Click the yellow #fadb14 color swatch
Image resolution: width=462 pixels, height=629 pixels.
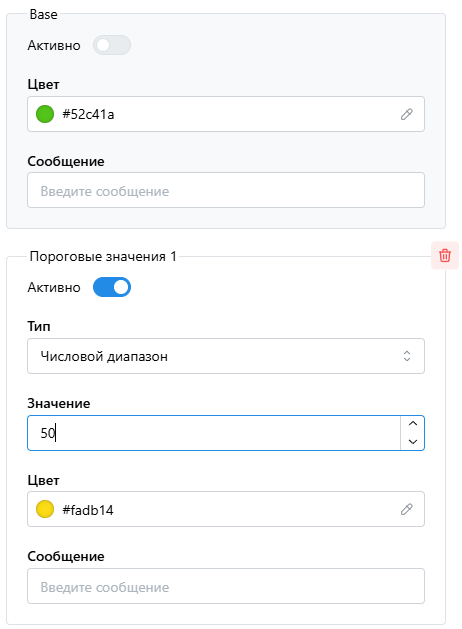coord(45,509)
